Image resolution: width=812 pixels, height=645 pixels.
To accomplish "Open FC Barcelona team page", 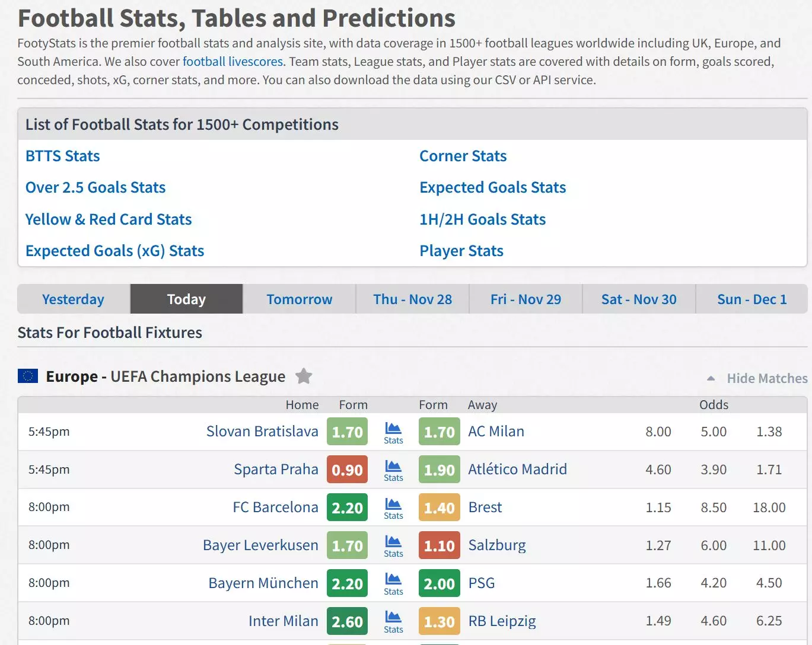I will click(x=276, y=507).
